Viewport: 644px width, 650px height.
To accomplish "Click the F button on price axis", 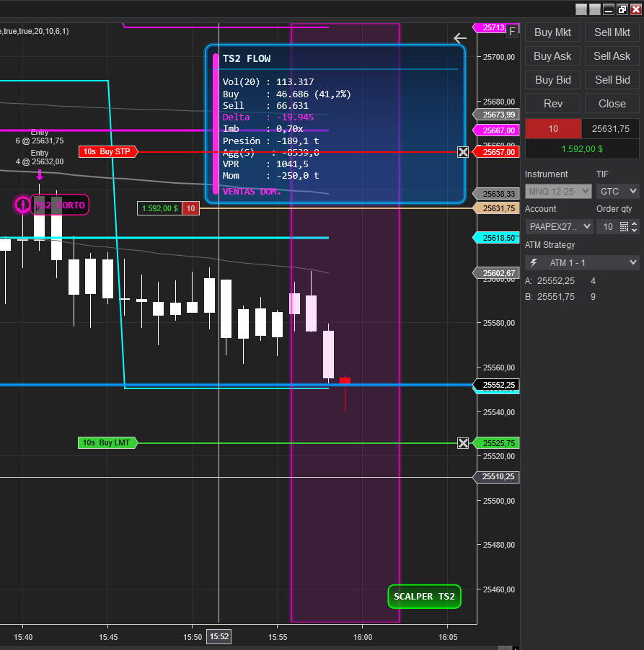I will [512, 31].
